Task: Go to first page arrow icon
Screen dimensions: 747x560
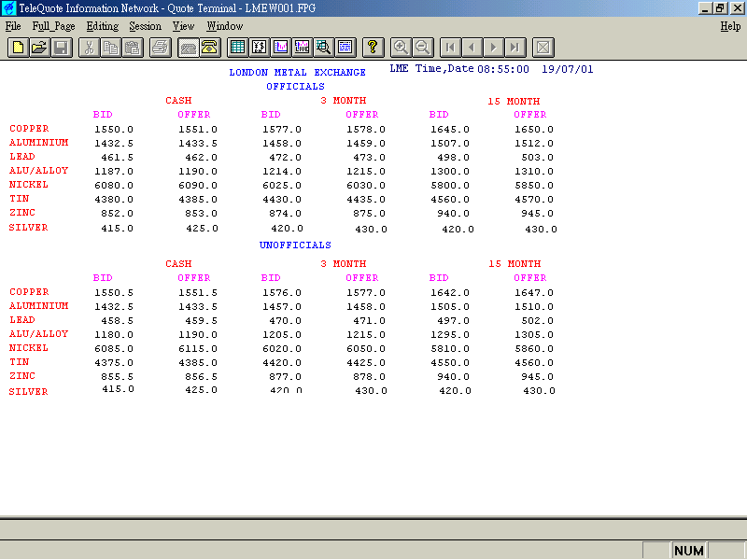Action: [450, 48]
